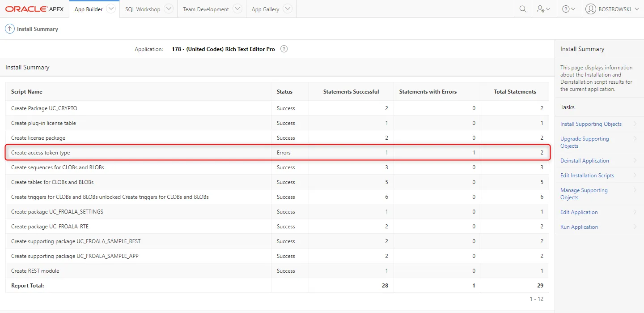644x313 pixels.
Task: Click the search magnifier icon
Action: (x=522, y=9)
